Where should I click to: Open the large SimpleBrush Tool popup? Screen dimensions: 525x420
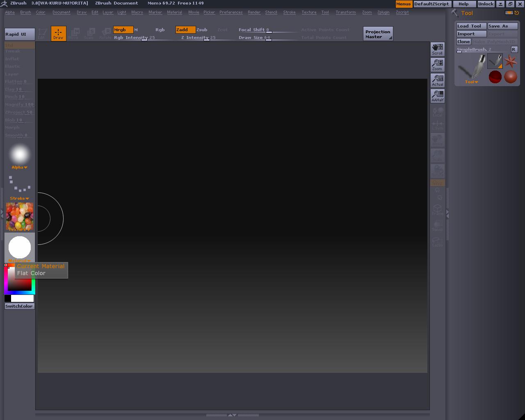pyautogui.click(x=472, y=69)
